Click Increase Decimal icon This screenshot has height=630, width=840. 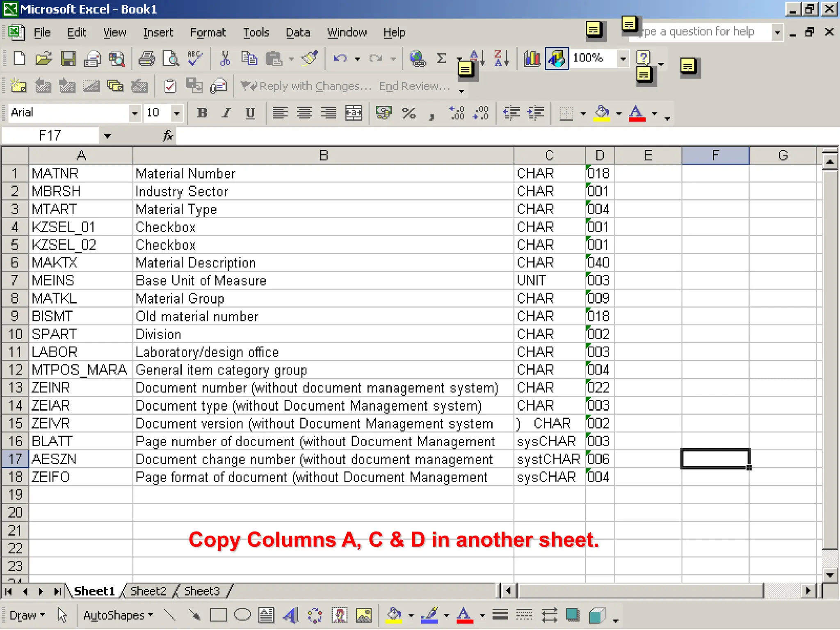[x=457, y=113]
